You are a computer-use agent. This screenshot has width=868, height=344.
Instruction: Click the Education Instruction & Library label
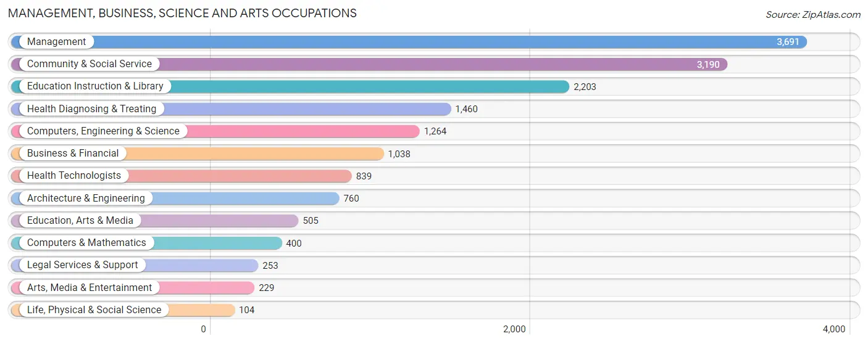coord(95,86)
